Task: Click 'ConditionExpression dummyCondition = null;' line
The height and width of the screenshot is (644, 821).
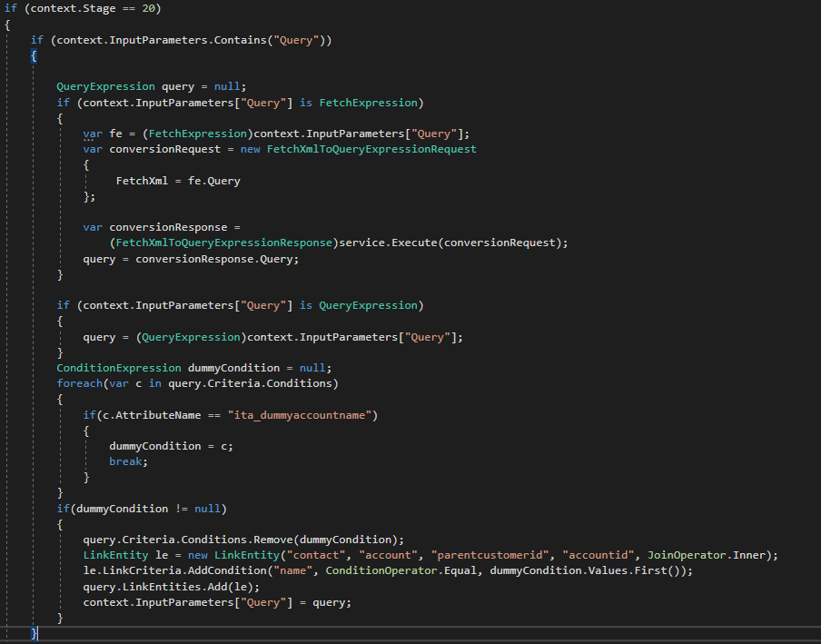Action: click(194, 368)
